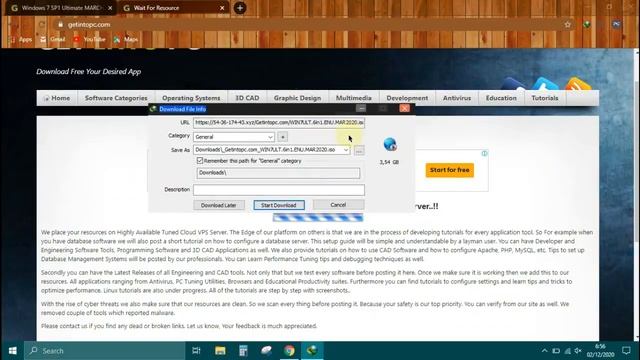Browse for save location with ellipsis button
This screenshot has height=360, width=640.
(359, 151)
